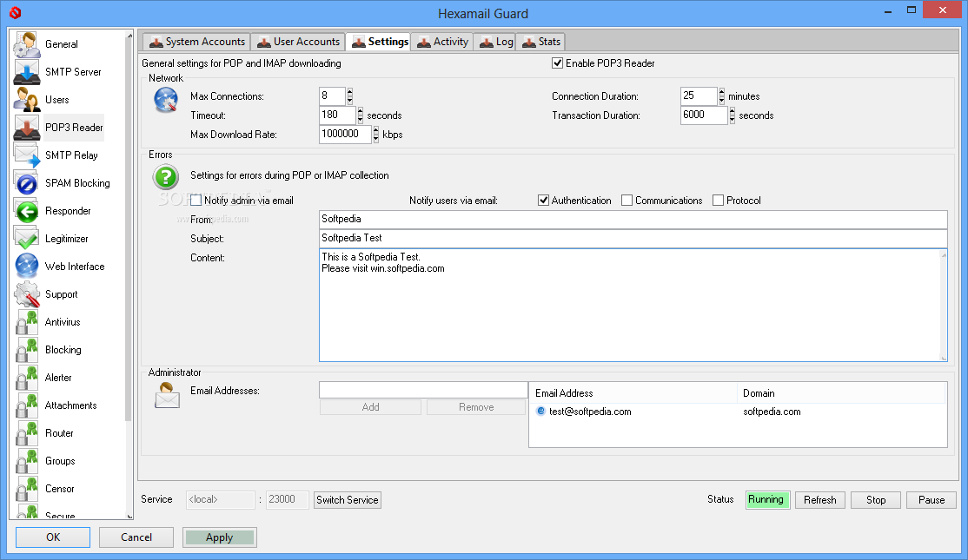Open the Stats tab

[x=540, y=42]
